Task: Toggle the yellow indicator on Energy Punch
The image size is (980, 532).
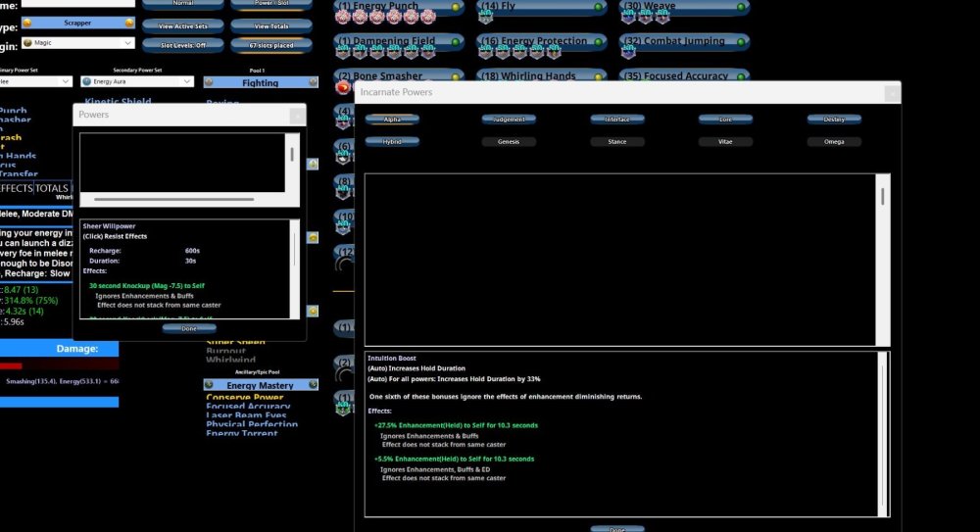Action: (456, 7)
